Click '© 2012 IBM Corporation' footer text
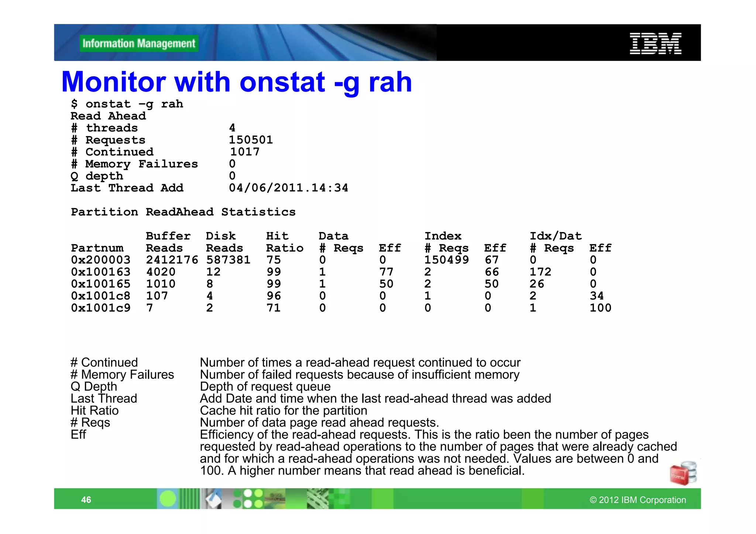This screenshot has width=756, height=534. click(638, 500)
